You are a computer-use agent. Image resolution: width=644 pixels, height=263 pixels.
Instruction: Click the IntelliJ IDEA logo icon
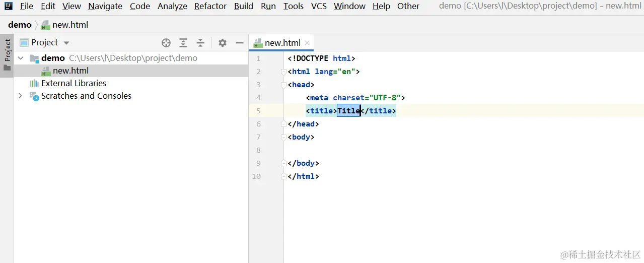coord(8,6)
